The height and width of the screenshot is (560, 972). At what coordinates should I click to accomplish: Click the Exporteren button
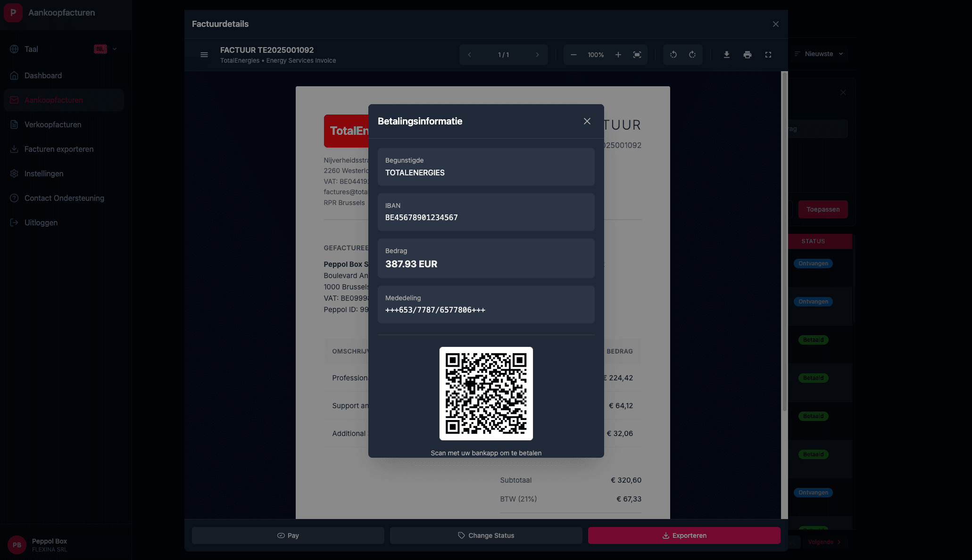(x=684, y=535)
